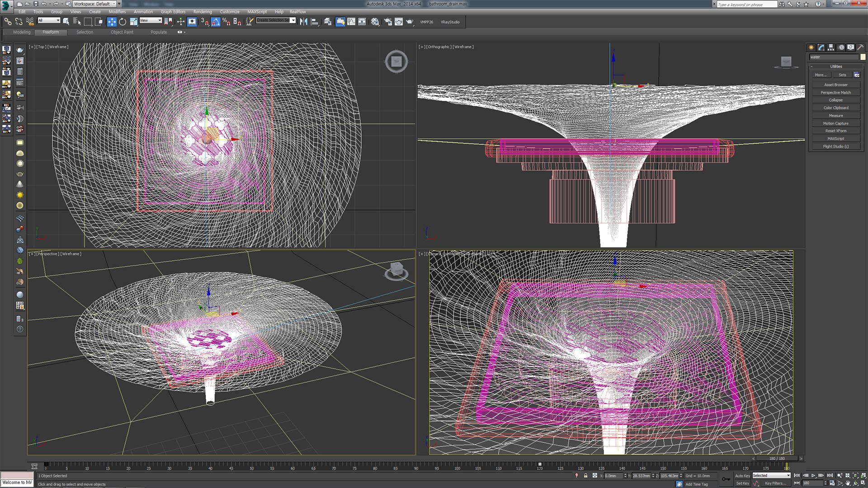This screenshot has width=868, height=488.
Task: Click the object color swatch beside water
Action: [x=863, y=57]
